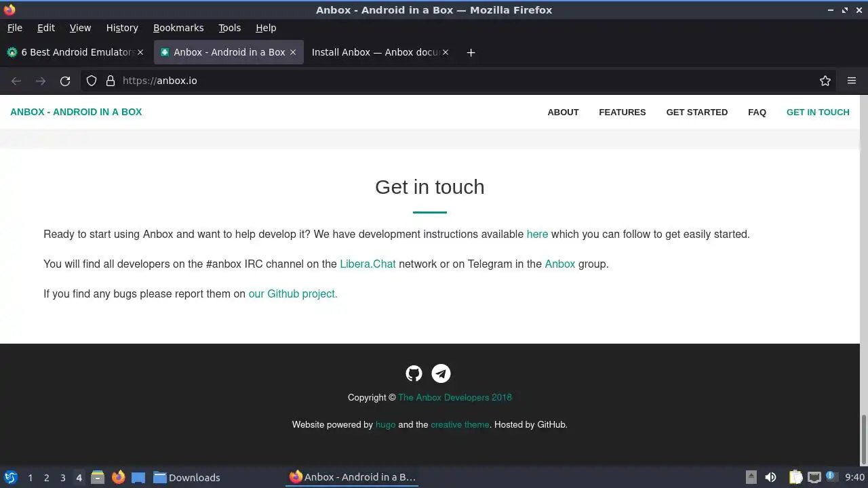
Task: Open the View menu
Action: [80, 28]
